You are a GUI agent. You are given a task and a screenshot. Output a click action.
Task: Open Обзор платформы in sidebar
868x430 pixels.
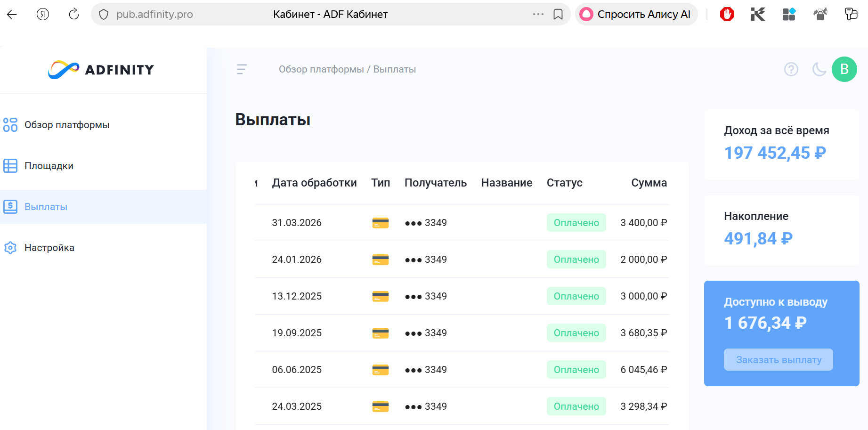point(67,125)
